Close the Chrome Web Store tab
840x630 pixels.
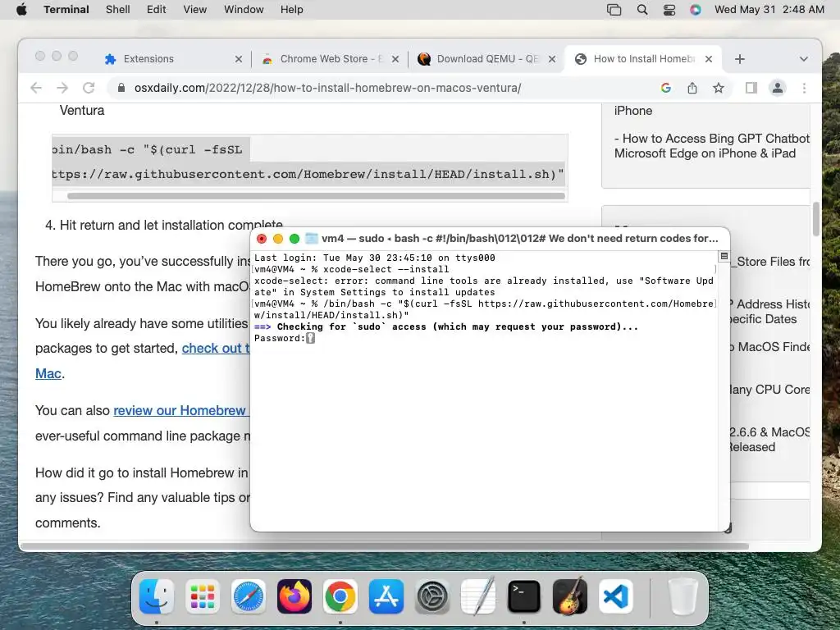pos(395,59)
